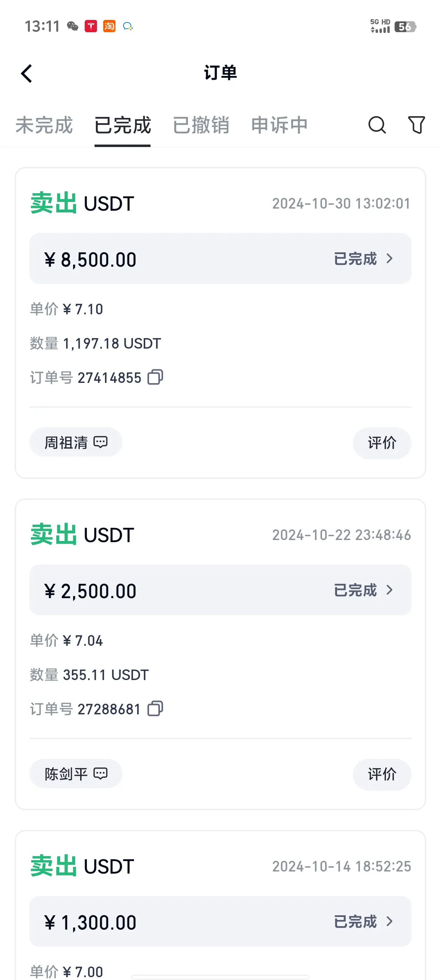Switch to the 未完成 tab
The width and height of the screenshot is (441, 980).
(44, 125)
